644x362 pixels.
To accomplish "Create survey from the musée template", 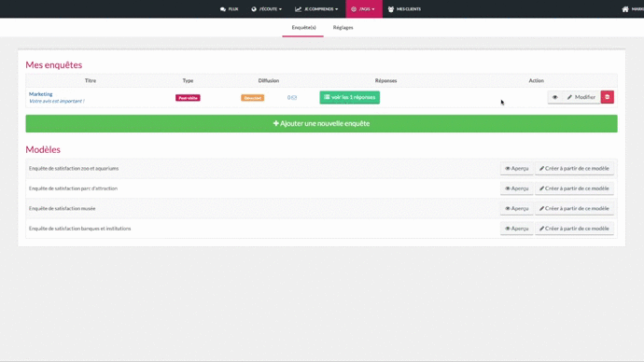I will (x=574, y=208).
